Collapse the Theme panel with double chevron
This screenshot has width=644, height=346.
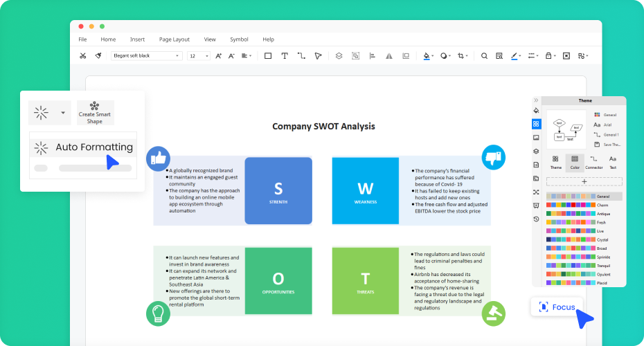pyautogui.click(x=536, y=100)
